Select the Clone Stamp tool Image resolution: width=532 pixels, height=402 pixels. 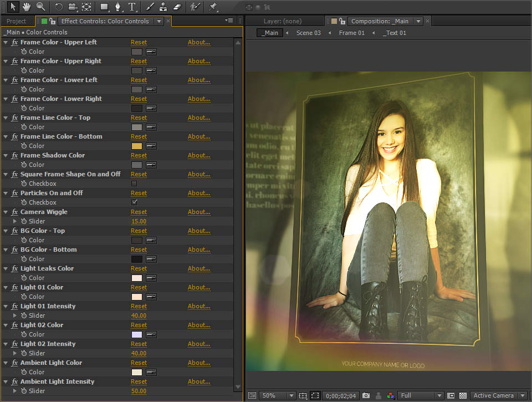163,7
